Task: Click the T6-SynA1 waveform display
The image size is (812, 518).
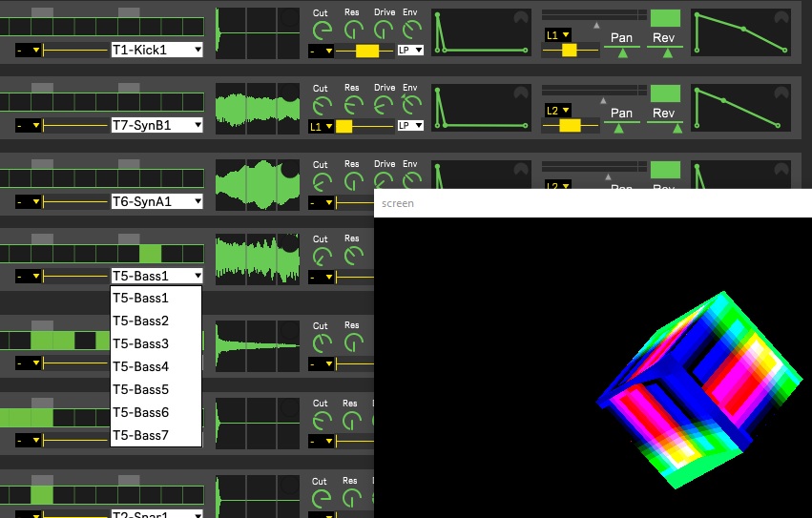Action: (x=258, y=185)
